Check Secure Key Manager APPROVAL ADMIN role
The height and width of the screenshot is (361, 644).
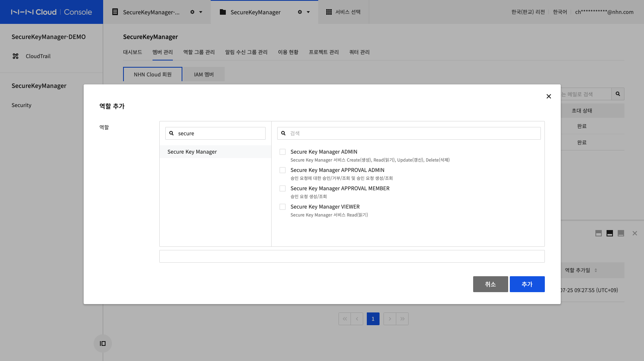[x=283, y=170]
